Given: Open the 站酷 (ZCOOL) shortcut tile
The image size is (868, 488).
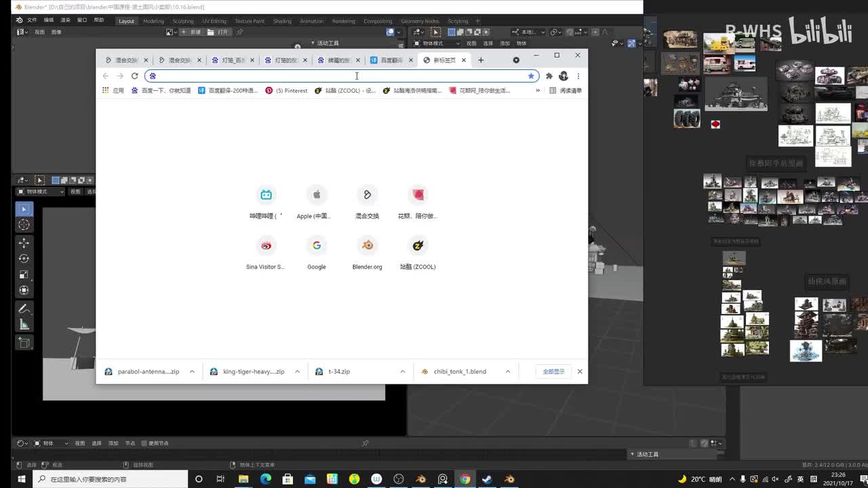Looking at the screenshot, I should pos(418,253).
